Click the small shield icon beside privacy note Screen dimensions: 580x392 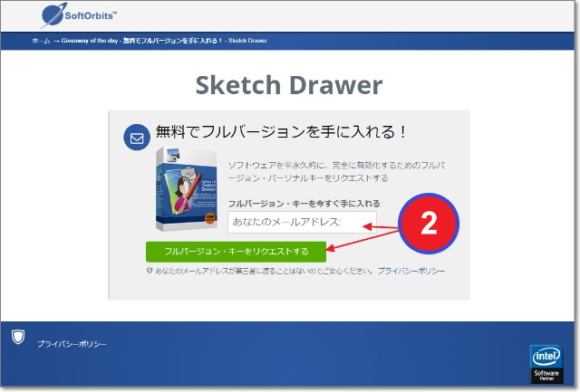click(x=150, y=271)
